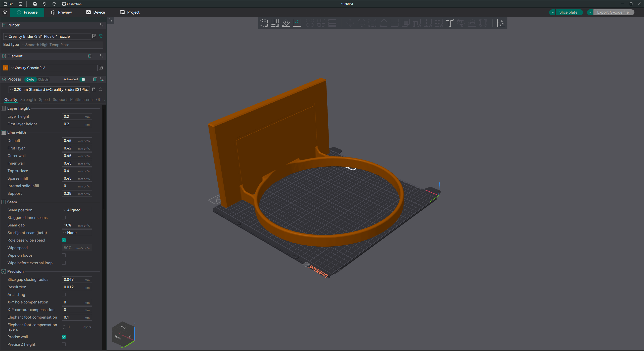Open the Strength settings tab
This screenshot has height=351, width=644.
[28, 100]
